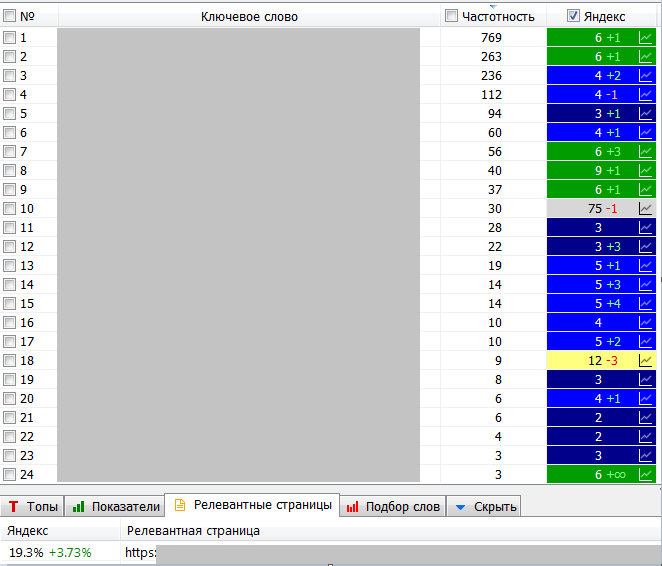The image size is (662, 566).
Task: Click the Яндекс header in the bottom panel
Action: coord(27,531)
